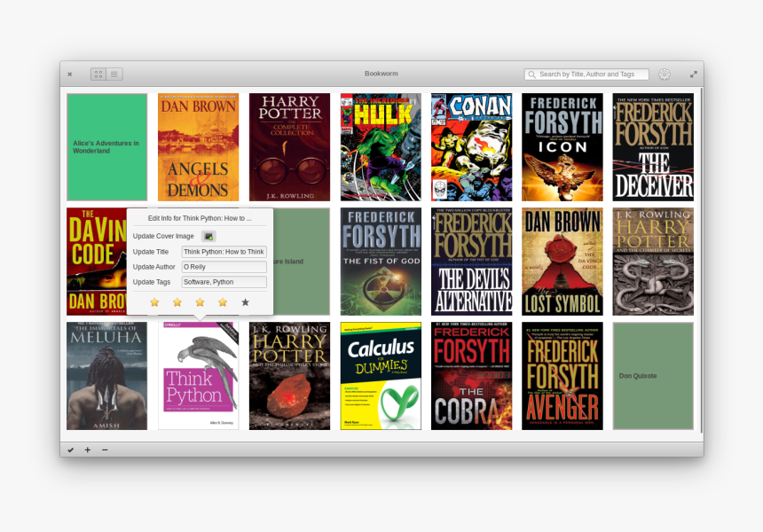Click the magnifier icon in the search box

(531, 74)
